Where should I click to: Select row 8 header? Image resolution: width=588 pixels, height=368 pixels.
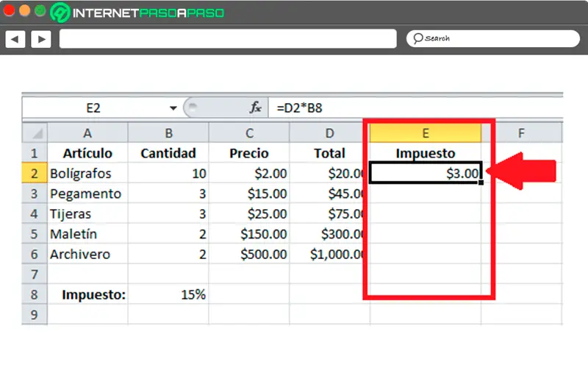click(x=35, y=295)
